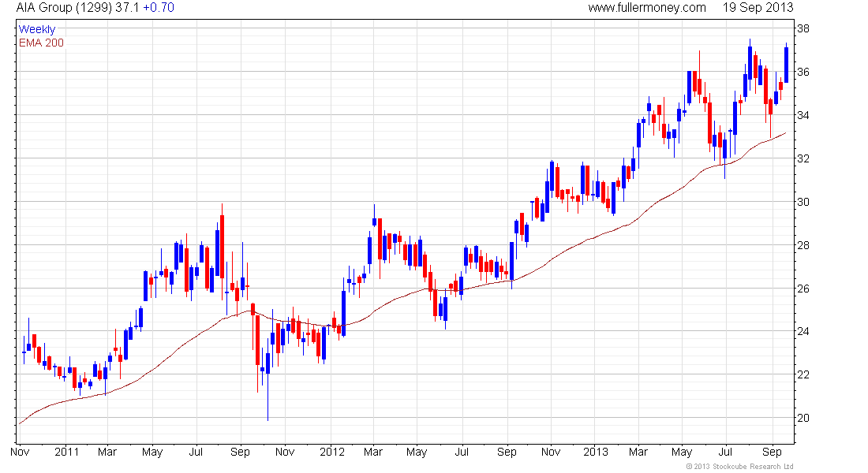
Task: Click the +0.70 price change value
Action: point(159,8)
